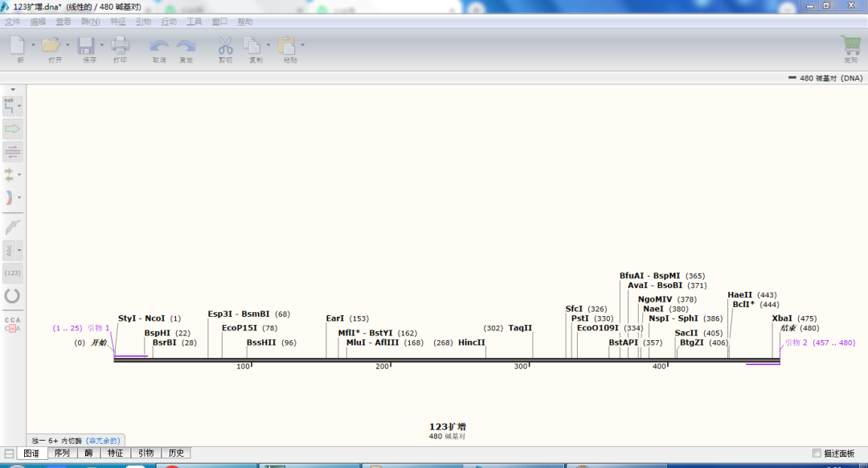Screen dimensions: 868x468
Task: Click the Copy (复制) icon
Action: pyautogui.click(x=252, y=45)
